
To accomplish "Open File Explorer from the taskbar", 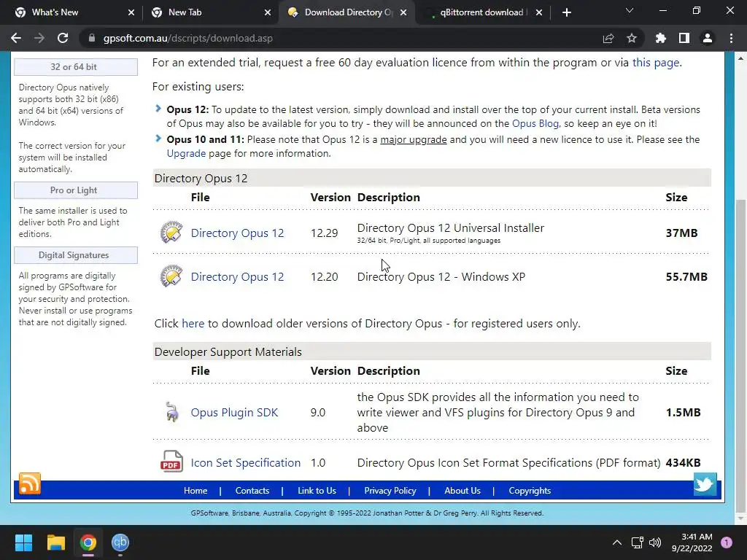I will [55, 542].
